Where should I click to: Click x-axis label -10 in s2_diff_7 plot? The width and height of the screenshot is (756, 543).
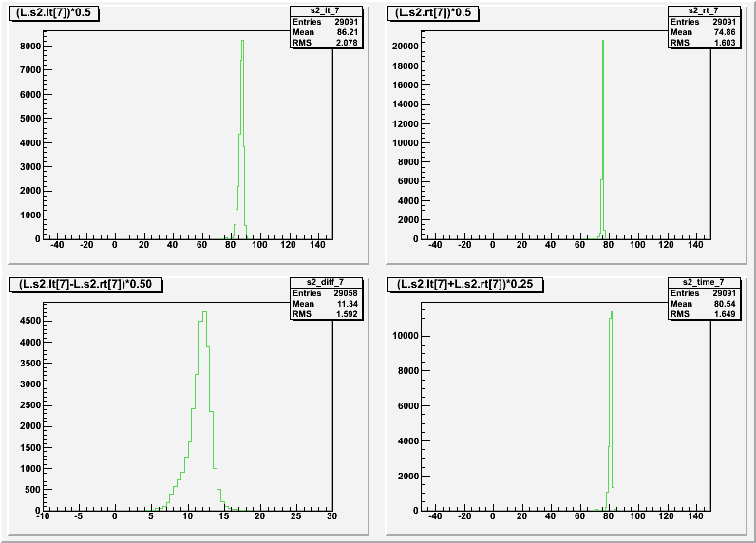43,516
